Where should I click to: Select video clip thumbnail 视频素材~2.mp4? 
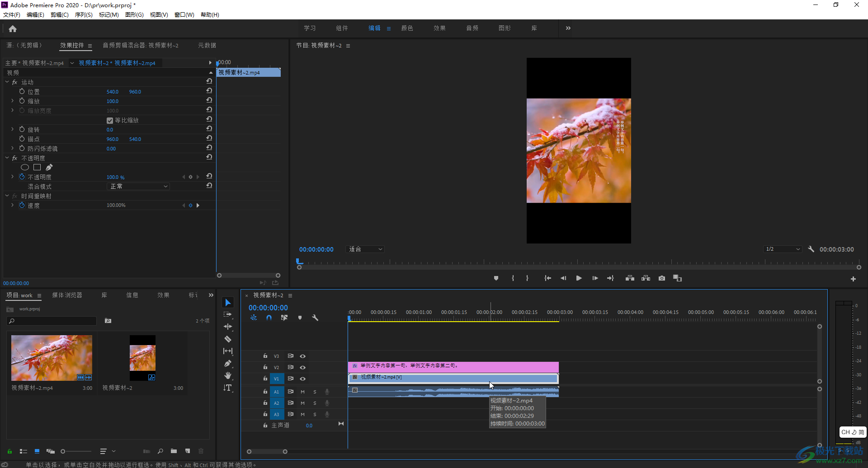(x=52, y=358)
